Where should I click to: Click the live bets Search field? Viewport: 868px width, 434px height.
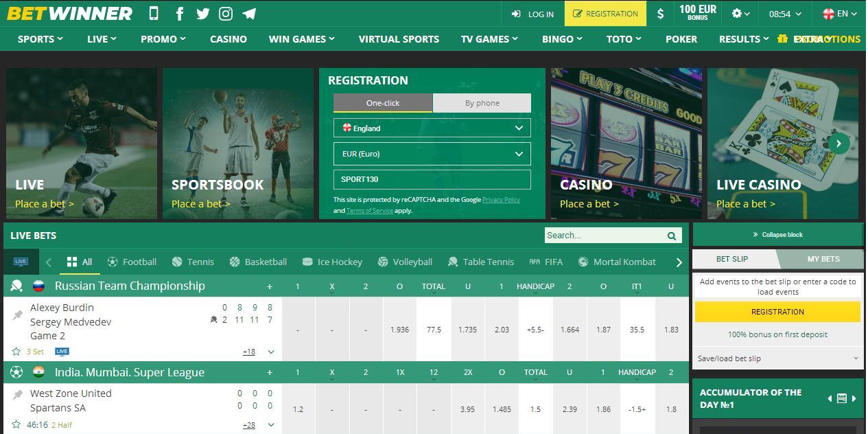tap(604, 236)
